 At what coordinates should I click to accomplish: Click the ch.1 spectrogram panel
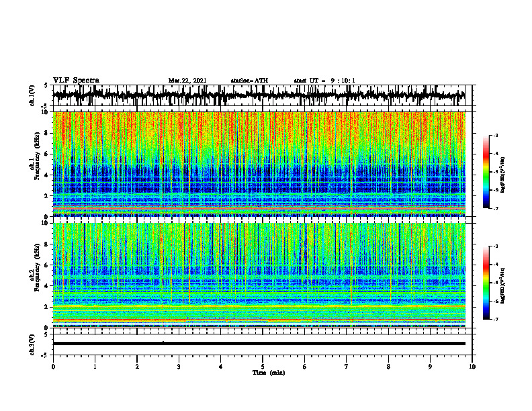coord(259,164)
